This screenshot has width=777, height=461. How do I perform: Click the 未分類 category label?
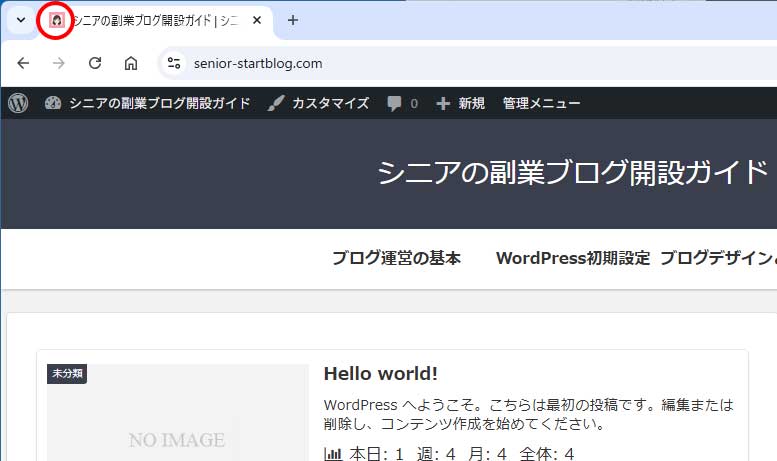point(67,374)
